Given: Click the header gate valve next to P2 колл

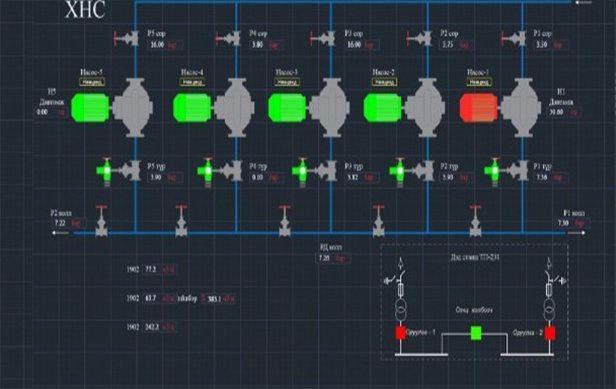Looking at the screenshot, I should pyautogui.click(x=101, y=221).
